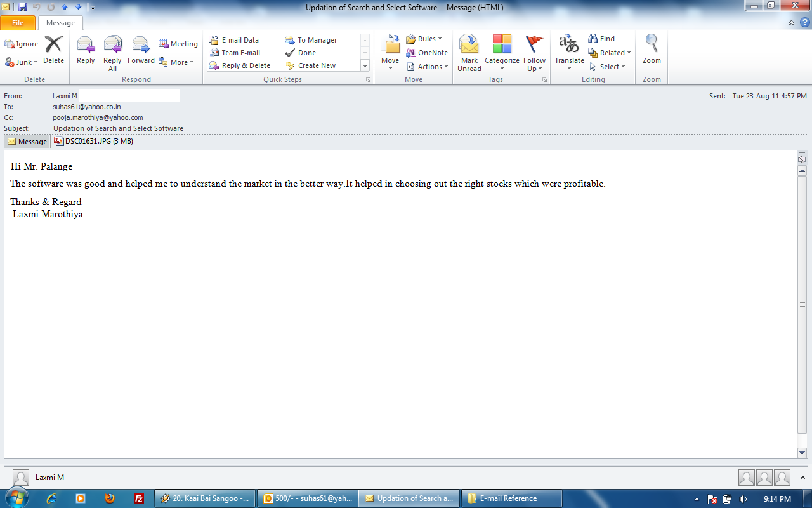Expand the Related dropdown

click(610, 53)
